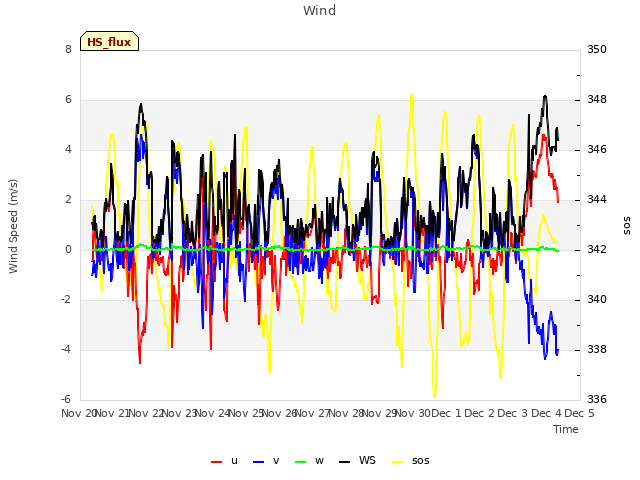640x480 pixels.
Task: Click the 8 left y-axis tick label
Action: click(x=68, y=49)
